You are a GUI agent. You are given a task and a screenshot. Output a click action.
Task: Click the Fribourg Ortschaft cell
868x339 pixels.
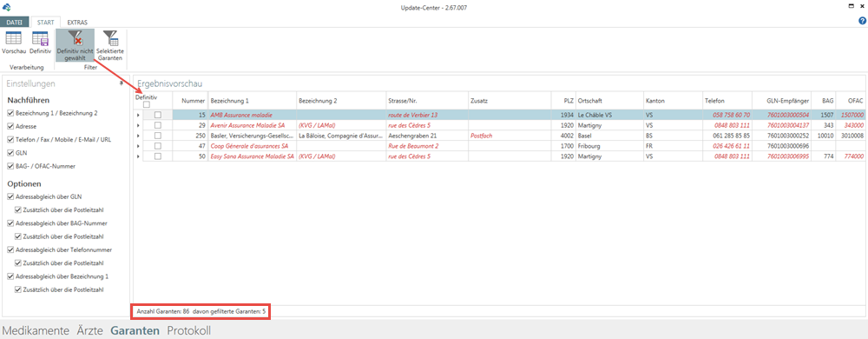coord(609,146)
